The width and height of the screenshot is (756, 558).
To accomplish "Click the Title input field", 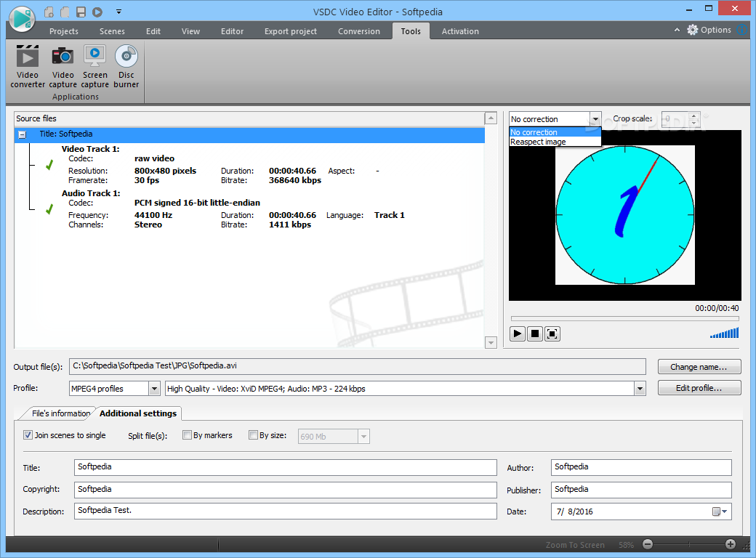I will coord(286,467).
